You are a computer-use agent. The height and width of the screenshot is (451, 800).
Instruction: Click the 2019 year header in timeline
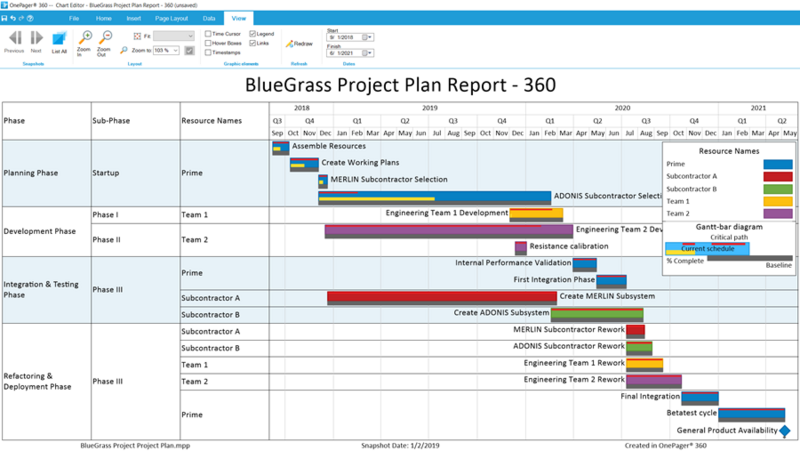430,108
